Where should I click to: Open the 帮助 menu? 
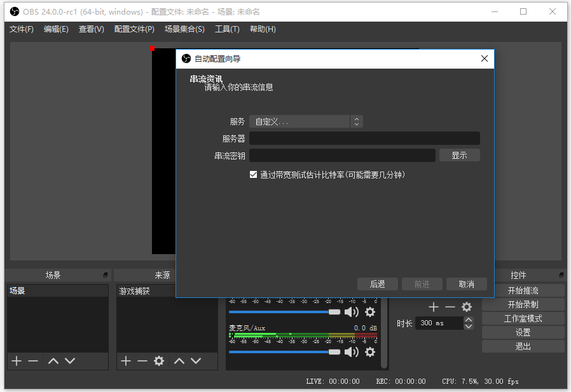262,29
